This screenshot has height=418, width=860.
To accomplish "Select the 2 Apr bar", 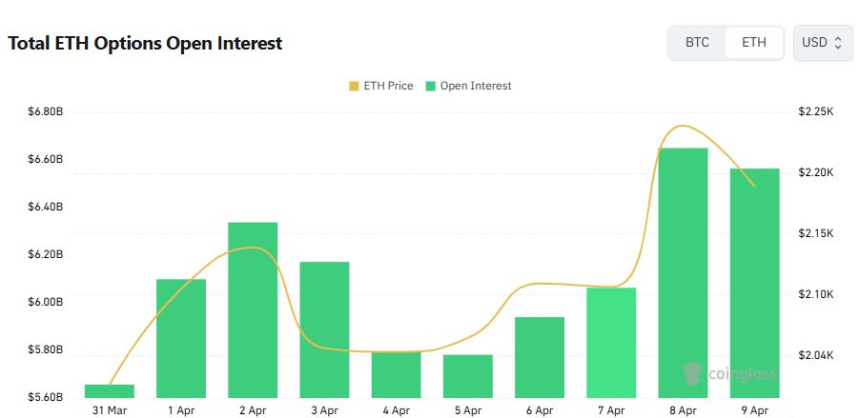I will [253, 310].
